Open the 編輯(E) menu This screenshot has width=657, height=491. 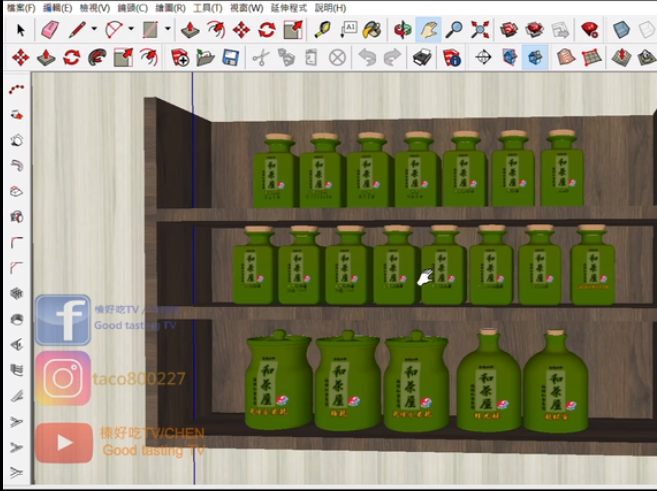click(57, 8)
